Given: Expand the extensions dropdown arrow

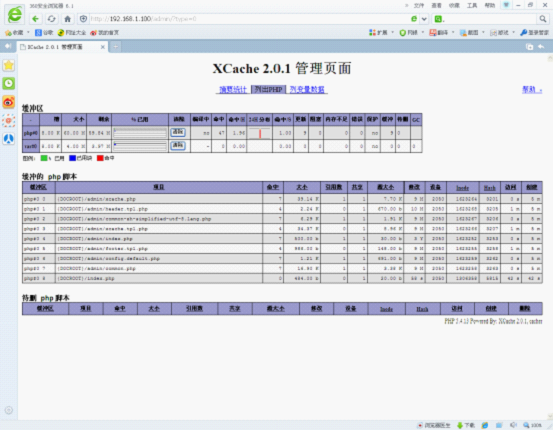Looking at the screenshot, I should 393,32.
